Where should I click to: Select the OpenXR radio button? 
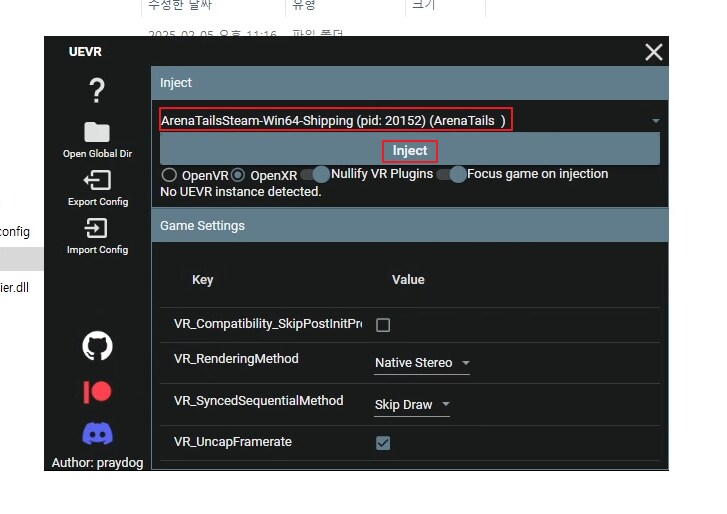(238, 175)
